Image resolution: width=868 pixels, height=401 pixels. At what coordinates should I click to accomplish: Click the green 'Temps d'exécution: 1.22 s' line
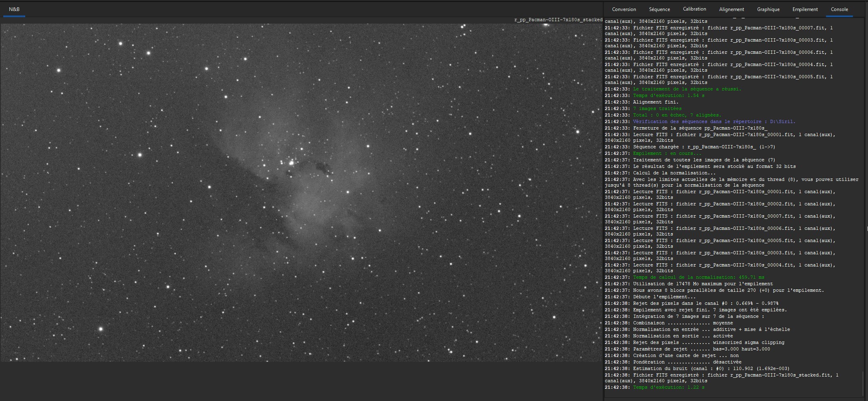pyautogui.click(x=669, y=388)
